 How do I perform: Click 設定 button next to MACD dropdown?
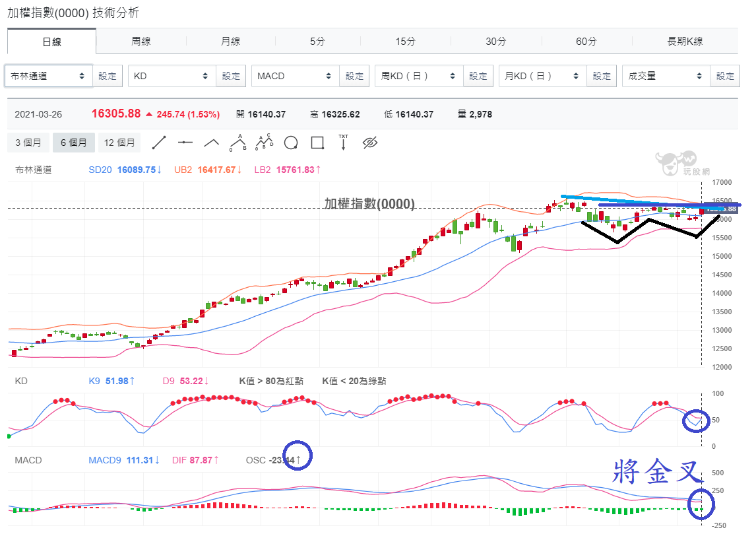click(354, 76)
